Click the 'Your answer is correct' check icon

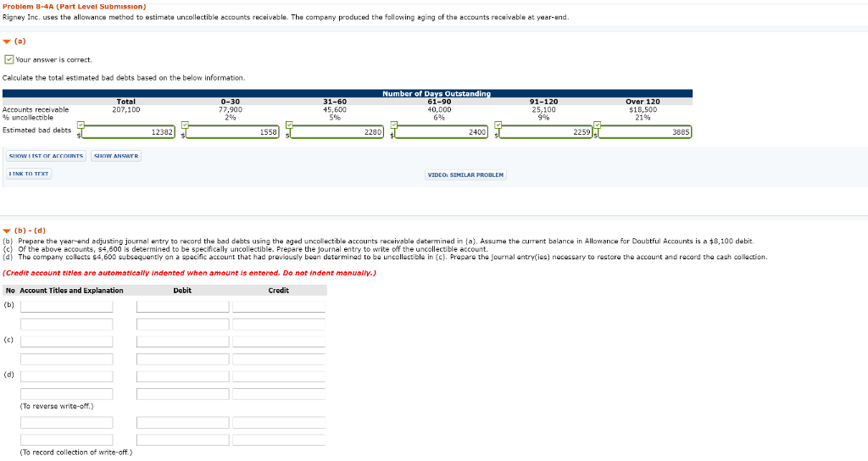pos(8,59)
